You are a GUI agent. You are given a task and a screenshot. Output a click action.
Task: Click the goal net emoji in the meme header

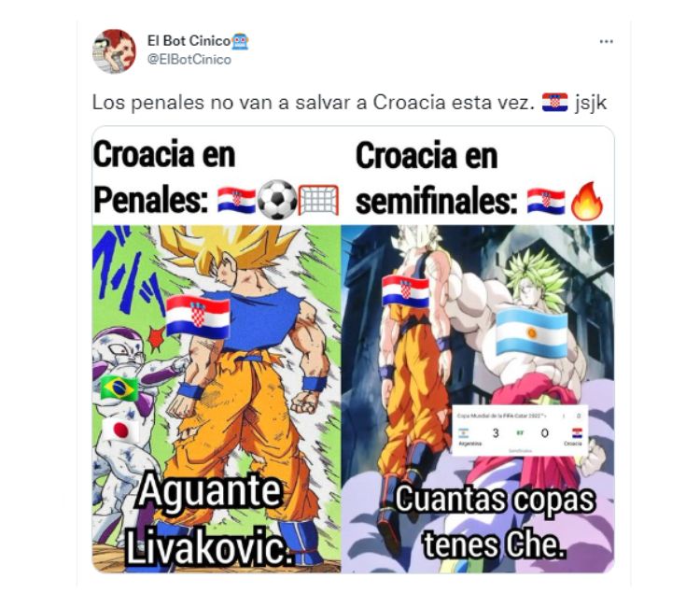point(318,200)
